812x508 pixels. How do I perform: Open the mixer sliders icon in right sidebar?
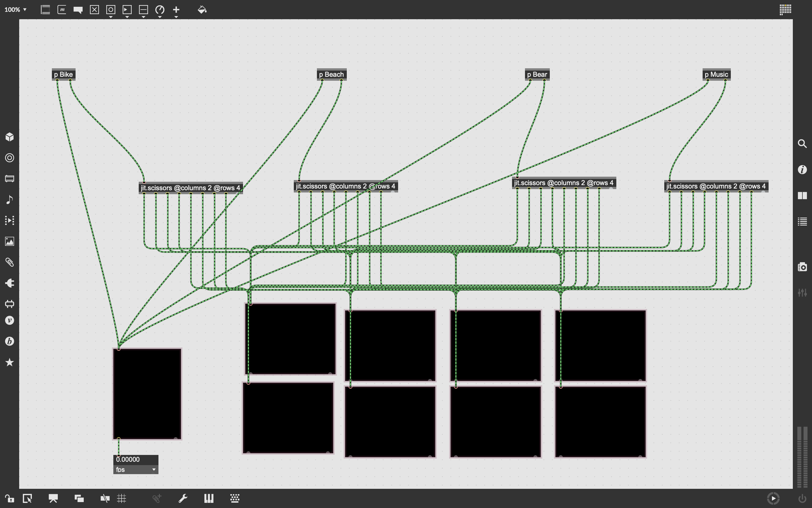(x=802, y=293)
